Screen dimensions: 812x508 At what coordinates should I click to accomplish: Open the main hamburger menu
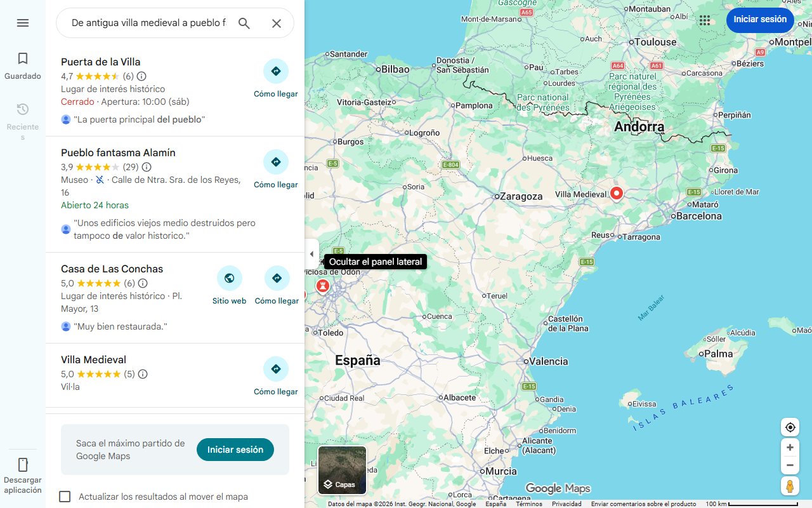(23, 23)
